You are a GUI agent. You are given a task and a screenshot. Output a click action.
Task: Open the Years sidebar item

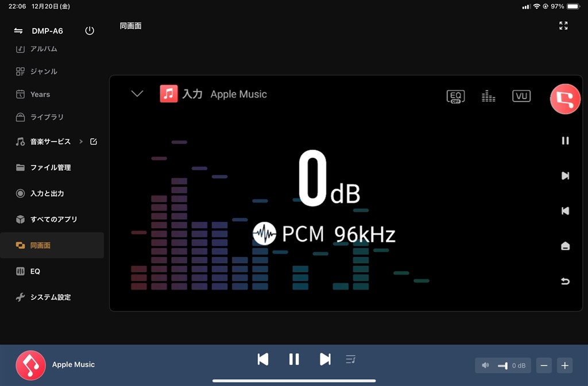pos(33,94)
